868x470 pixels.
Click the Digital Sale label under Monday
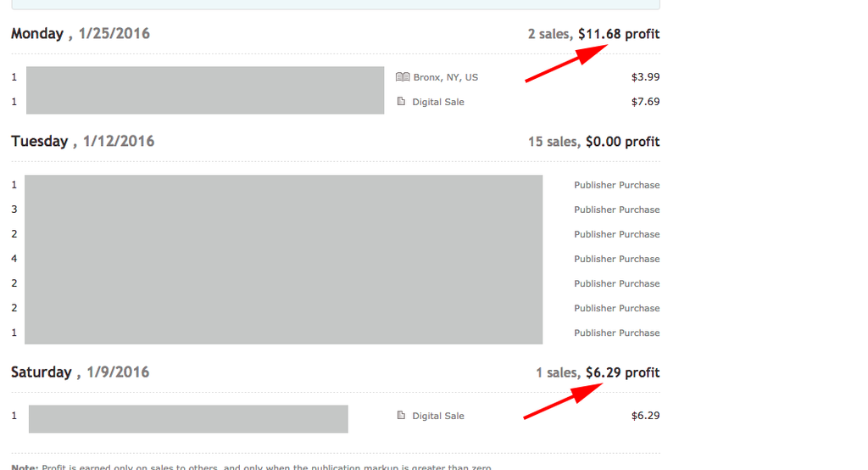click(438, 102)
